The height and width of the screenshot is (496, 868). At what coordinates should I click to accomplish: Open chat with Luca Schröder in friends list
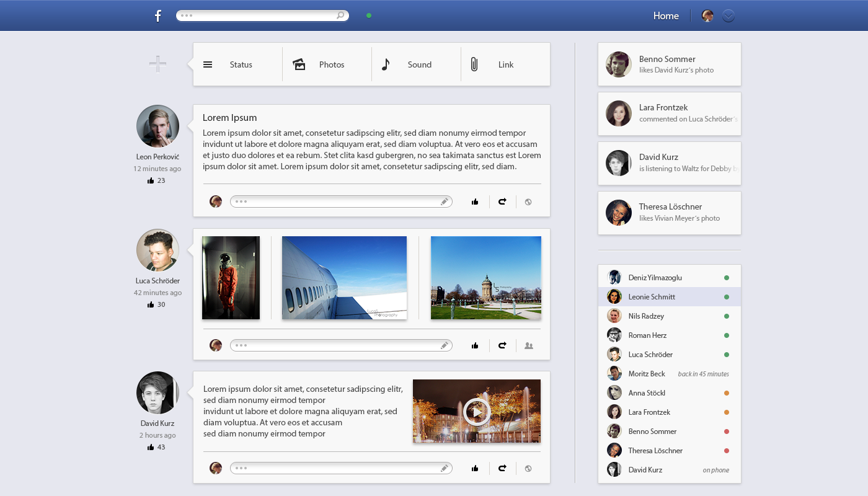(x=669, y=355)
